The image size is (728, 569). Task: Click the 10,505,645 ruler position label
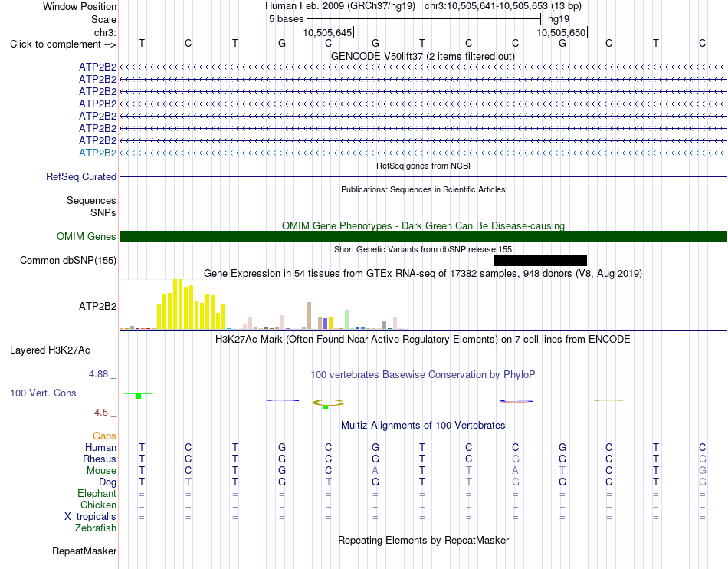pos(327,32)
